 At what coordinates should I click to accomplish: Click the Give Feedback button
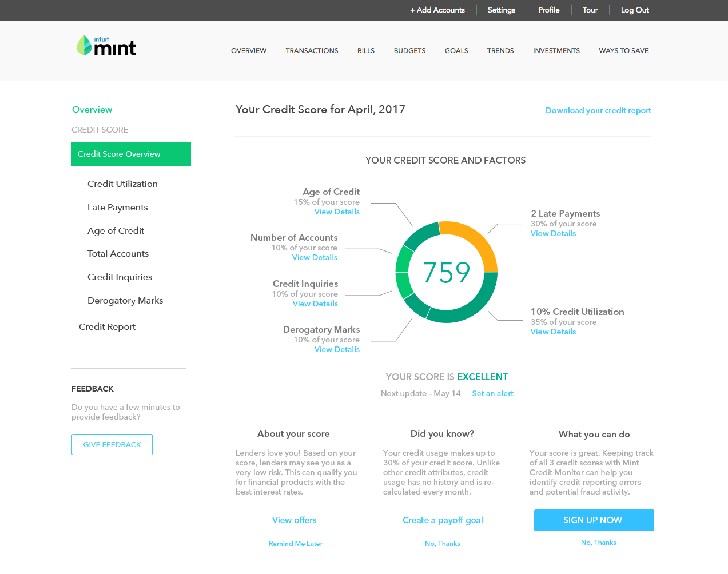pyautogui.click(x=112, y=445)
